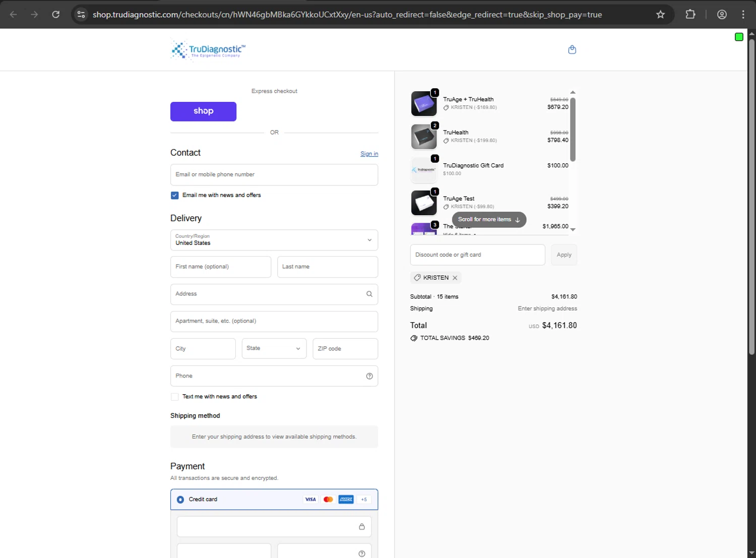The image size is (756, 558).
Task: Click the address search magnifier icon
Action: pos(369,294)
